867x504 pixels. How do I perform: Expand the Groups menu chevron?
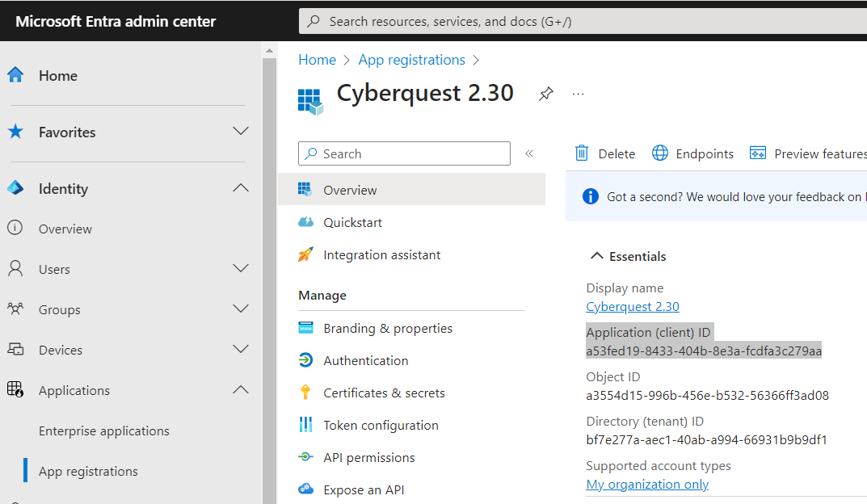(241, 309)
